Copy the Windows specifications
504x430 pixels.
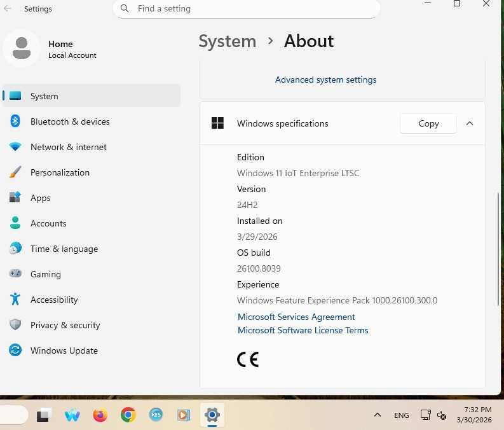coord(428,123)
